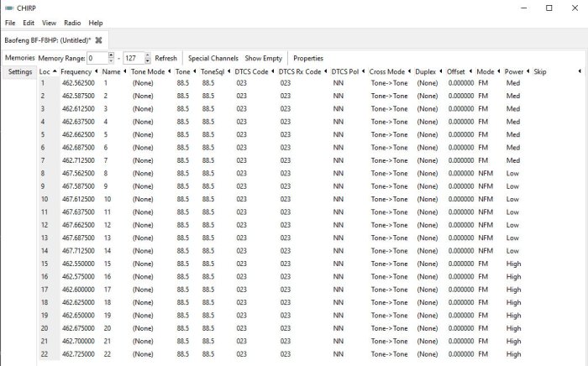Viewport: 588px width, 366px height.
Task: Switch to the Settings side tab
Action: tap(20, 71)
